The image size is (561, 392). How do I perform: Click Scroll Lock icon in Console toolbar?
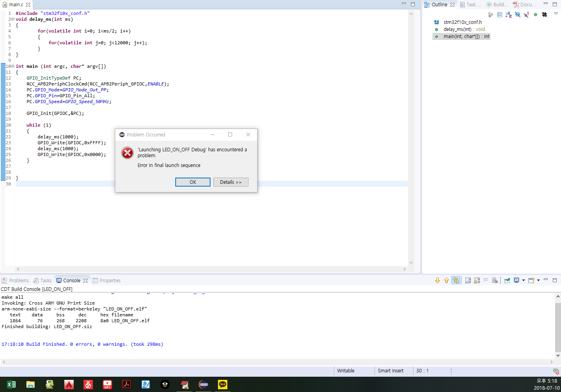[x=477, y=280]
